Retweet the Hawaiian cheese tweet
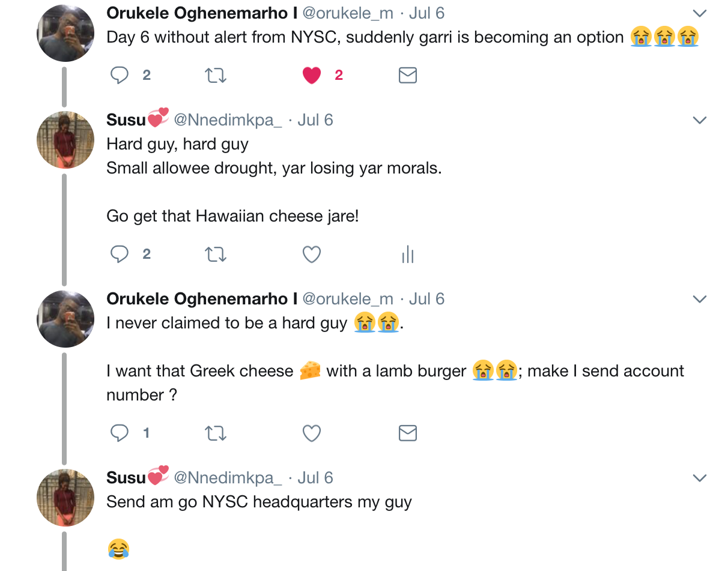 [x=216, y=254]
